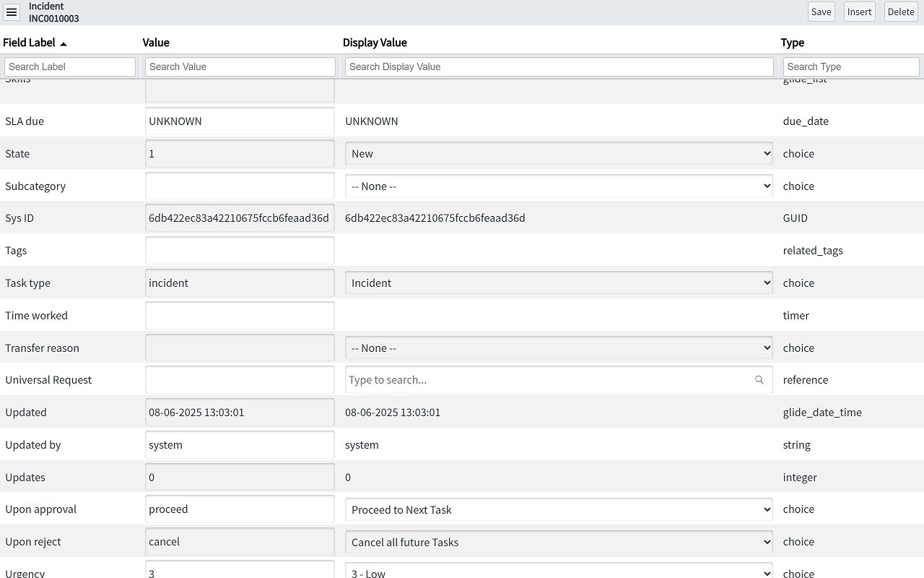Focus the Universal Request reference search field
This screenshot has height=578, width=924.
[x=549, y=380]
